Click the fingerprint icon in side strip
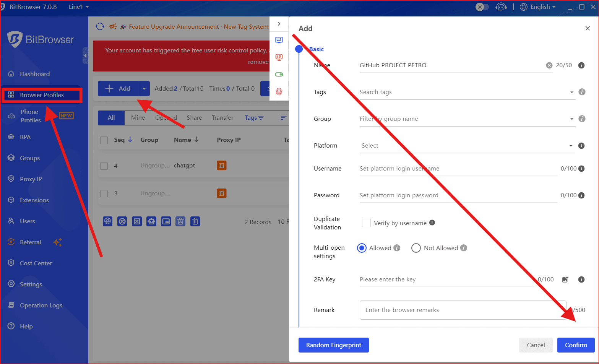599x364 pixels. tap(279, 92)
